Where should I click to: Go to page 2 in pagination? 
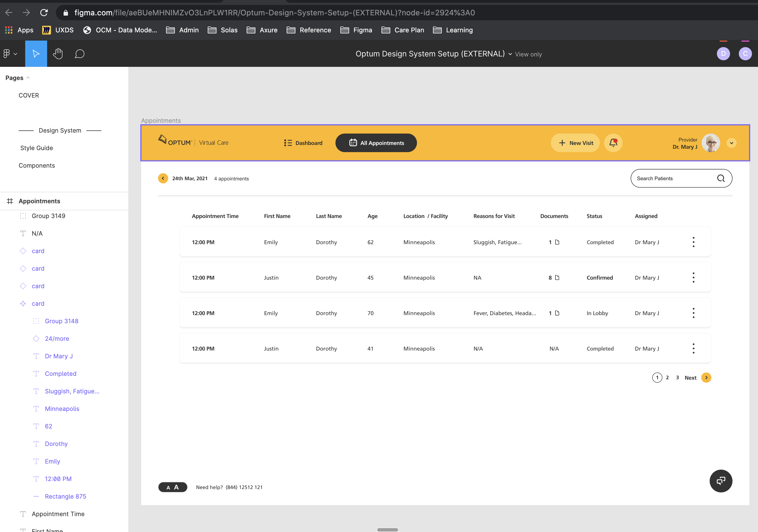667,377
